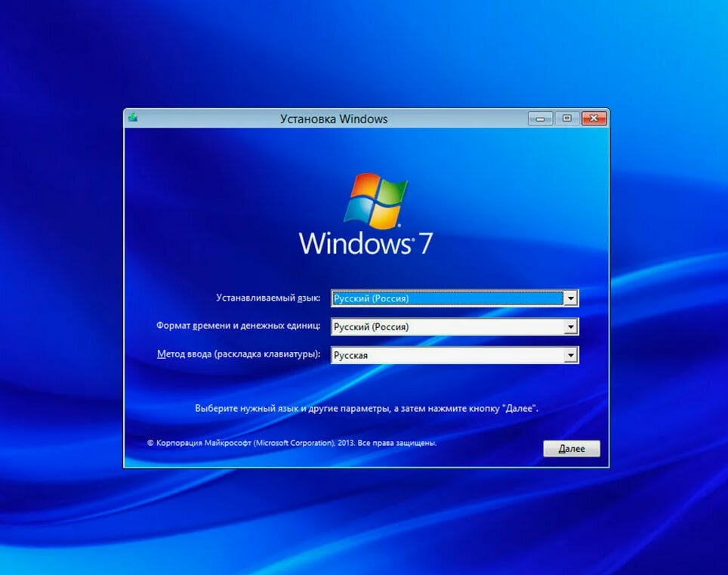Image resolution: width=728 pixels, height=575 pixels.
Task: Close the Установка Windows dialog
Action: (x=594, y=119)
